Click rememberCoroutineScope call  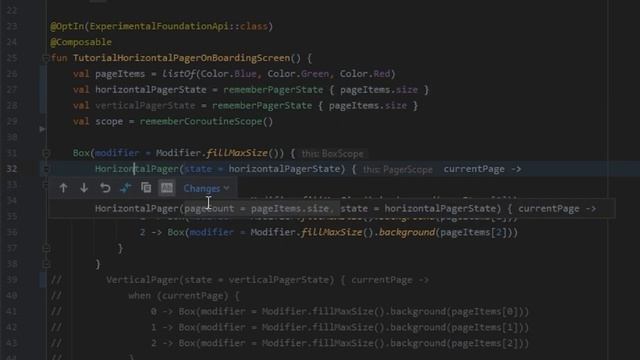[201, 122]
